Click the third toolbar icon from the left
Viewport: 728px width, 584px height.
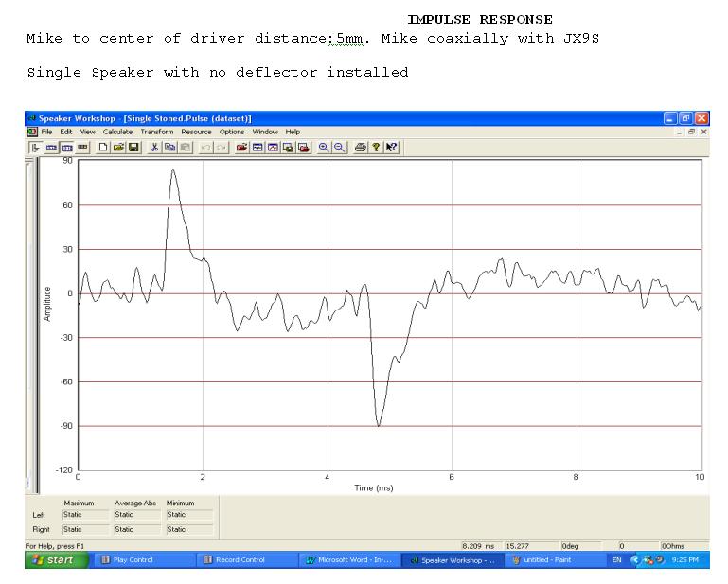[67, 148]
